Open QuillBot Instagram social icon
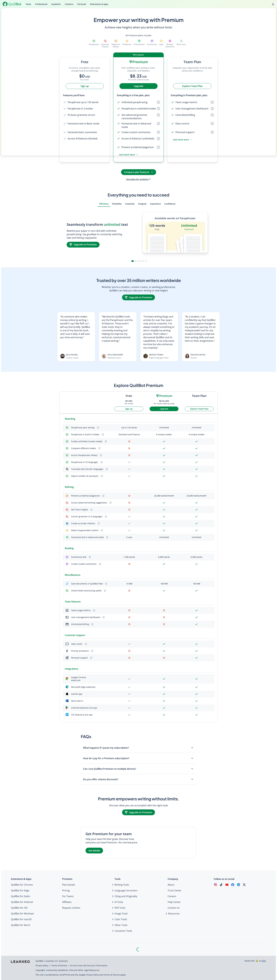The image size is (277, 980). pyautogui.click(x=215, y=885)
